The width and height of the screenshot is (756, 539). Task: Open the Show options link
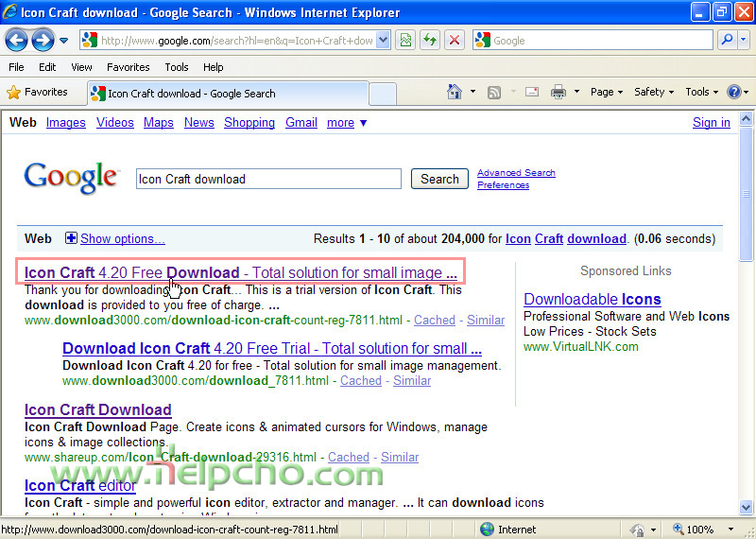pyautogui.click(x=123, y=239)
